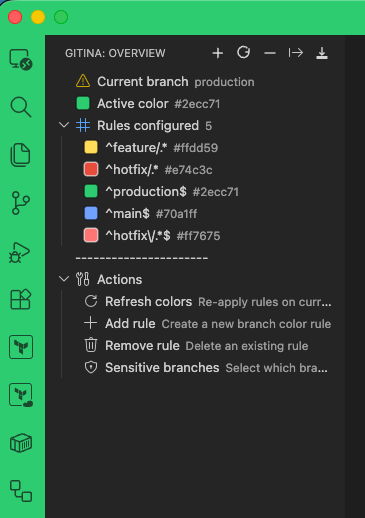Click the macOS green zoom window button

(x=61, y=17)
